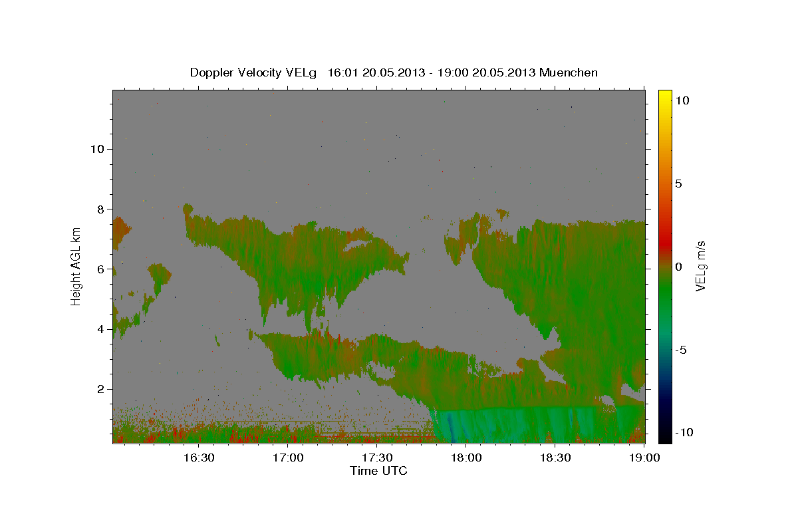This screenshot has width=798, height=532.
Task: Click the 'Time UTC' axis title
Action: coord(378,471)
